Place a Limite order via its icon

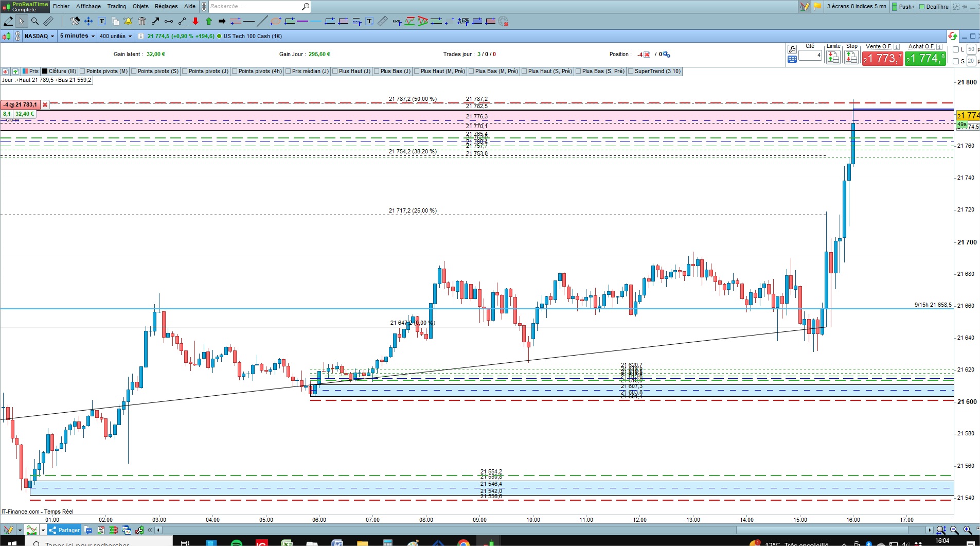pos(833,57)
